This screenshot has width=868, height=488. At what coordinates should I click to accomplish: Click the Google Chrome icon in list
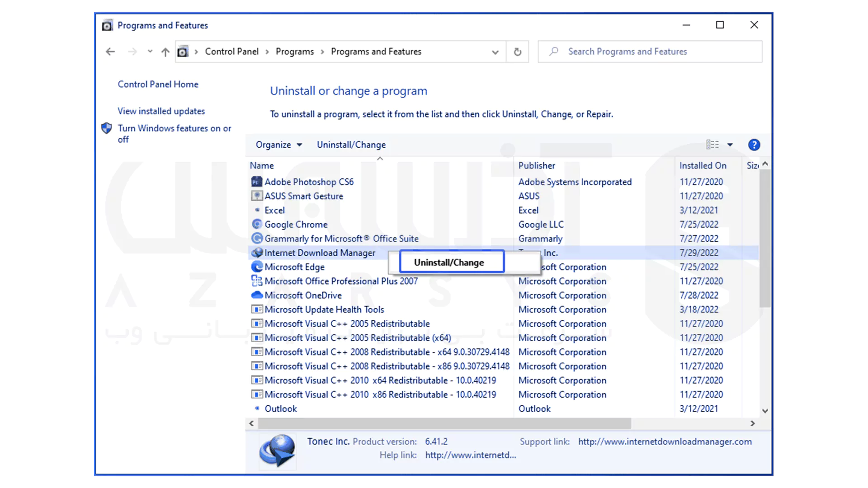[257, 224]
